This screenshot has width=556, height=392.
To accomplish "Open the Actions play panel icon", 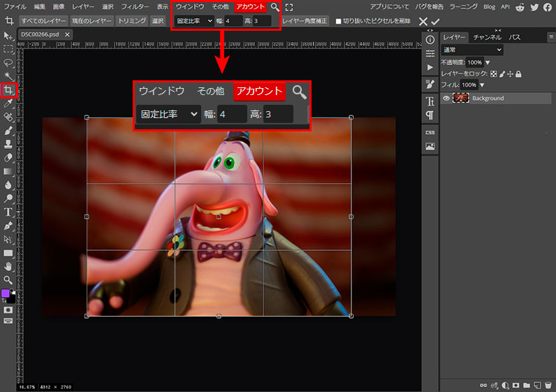I will [x=430, y=67].
